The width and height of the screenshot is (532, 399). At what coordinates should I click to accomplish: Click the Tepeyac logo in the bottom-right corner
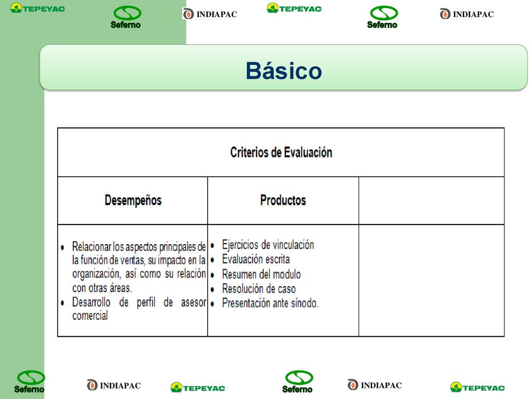point(478,387)
